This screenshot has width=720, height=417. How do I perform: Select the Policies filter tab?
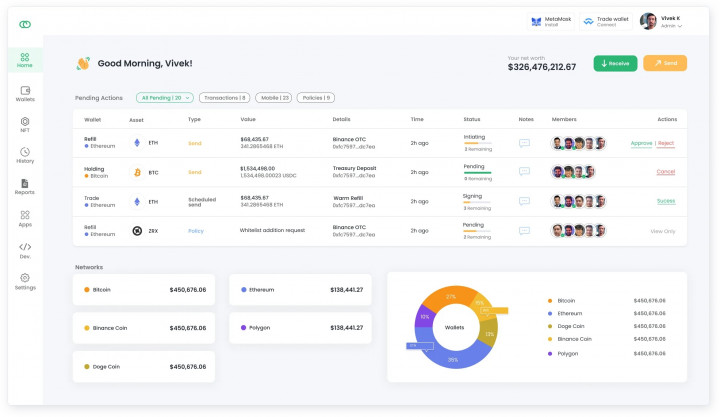coord(316,98)
